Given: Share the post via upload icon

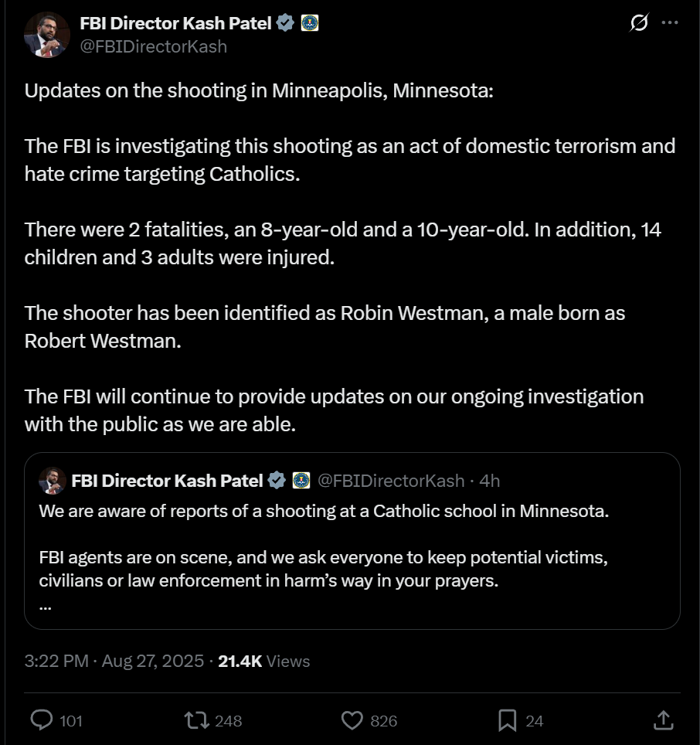Looking at the screenshot, I should pos(663,720).
